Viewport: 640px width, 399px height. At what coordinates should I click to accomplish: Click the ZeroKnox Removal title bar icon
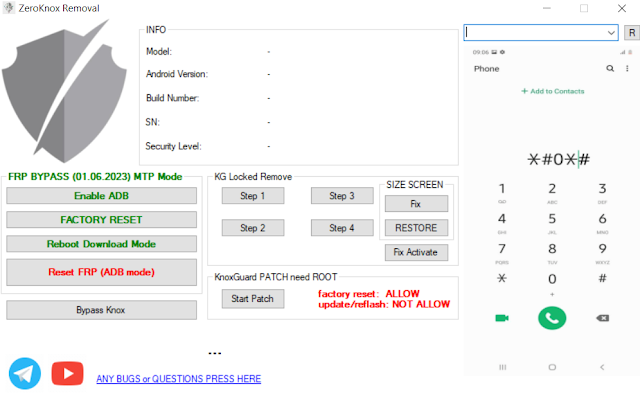[x=8, y=8]
